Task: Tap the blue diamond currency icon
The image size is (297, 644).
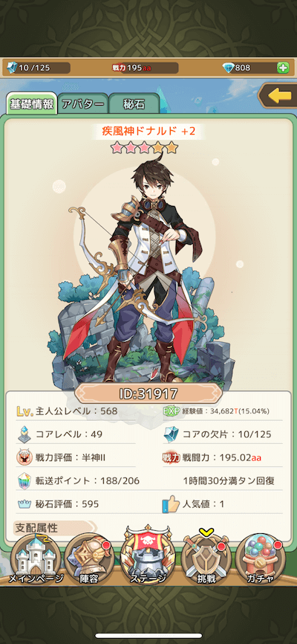Action: tap(228, 68)
